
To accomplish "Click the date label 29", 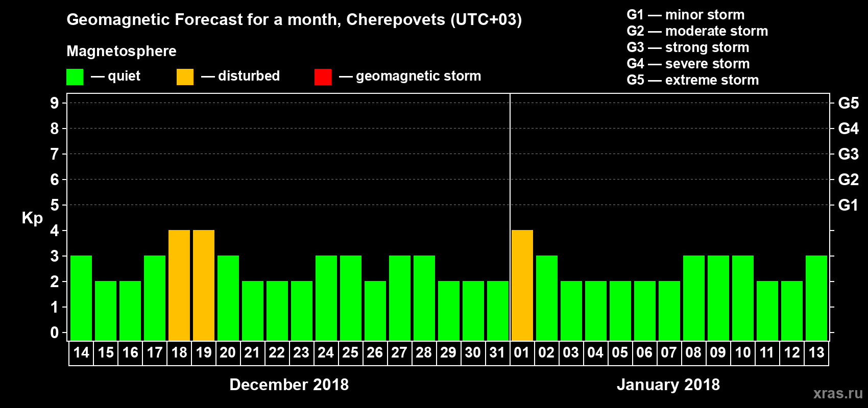I will tap(448, 352).
